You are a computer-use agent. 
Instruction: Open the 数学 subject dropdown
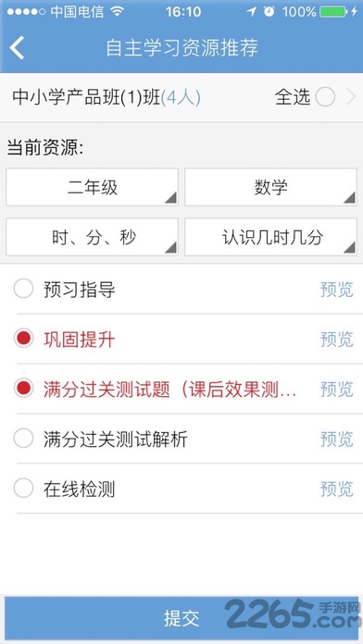point(270,187)
